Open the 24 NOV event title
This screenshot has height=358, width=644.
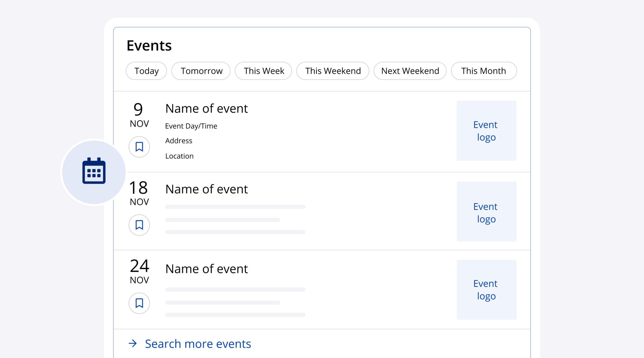(x=207, y=269)
